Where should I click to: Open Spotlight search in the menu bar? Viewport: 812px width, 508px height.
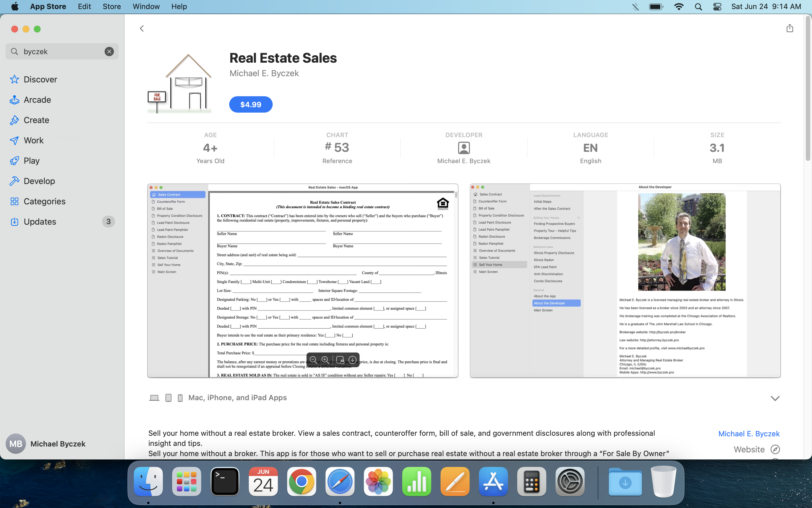click(x=698, y=7)
